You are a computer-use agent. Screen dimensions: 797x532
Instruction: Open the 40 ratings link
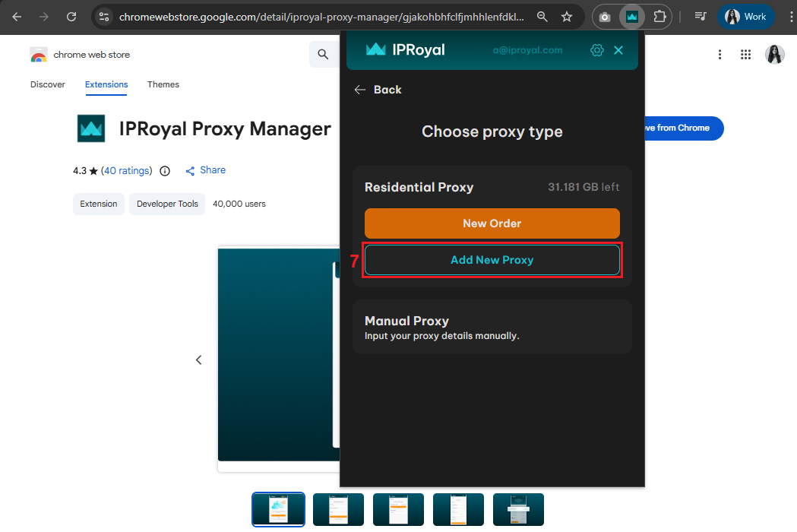point(127,171)
